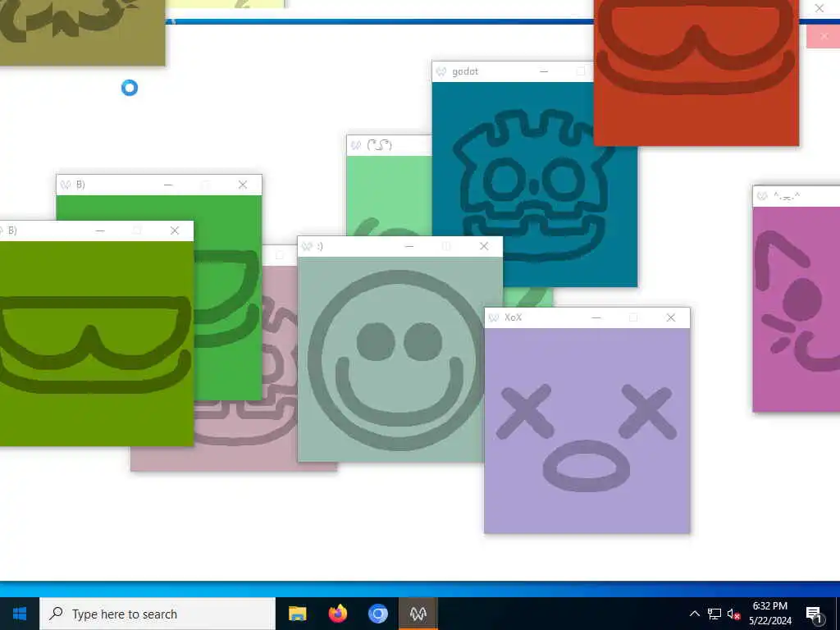
Task: Click title icon of bright green B) window
Action: coord(66,185)
